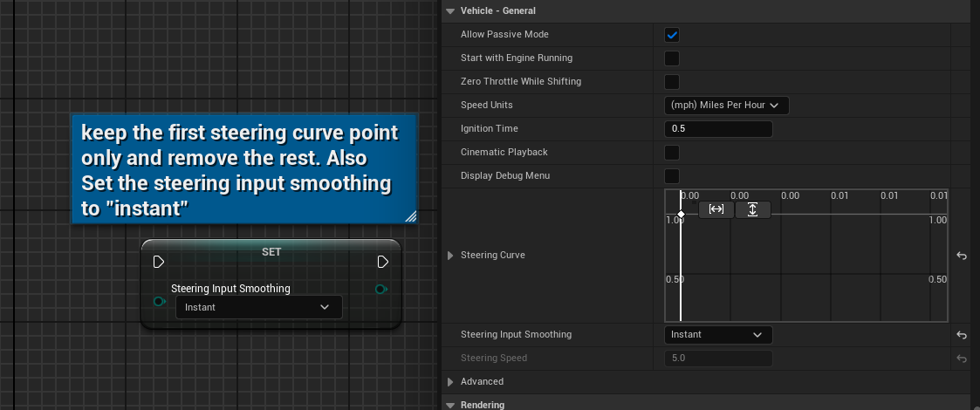Image resolution: width=980 pixels, height=410 pixels.
Task: Click the fit-horizontal icon in Steering Curve editor
Action: pos(716,209)
